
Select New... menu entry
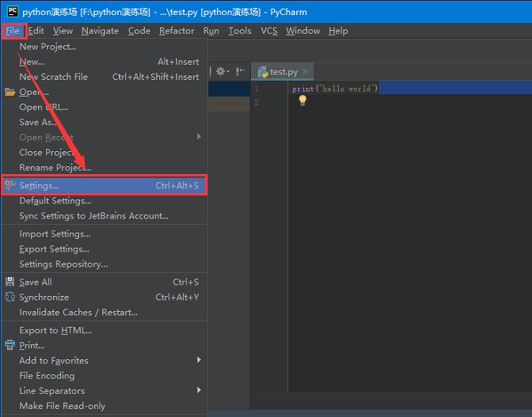point(104,62)
